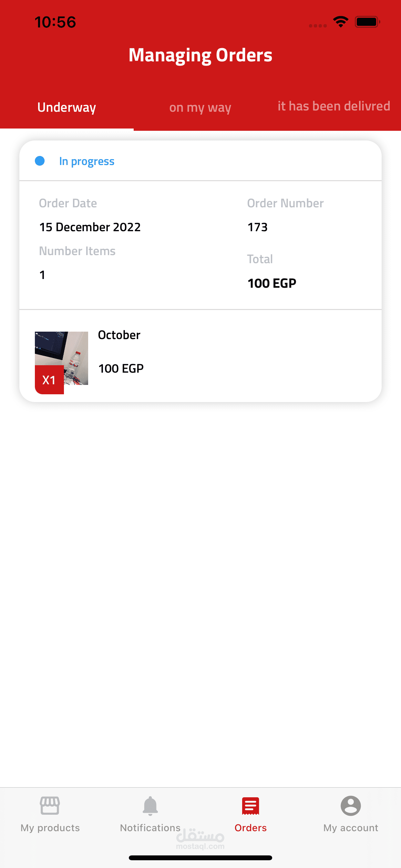The height and width of the screenshot is (868, 401).
Task: Tap the Managing Orders title
Action: pos(200,55)
